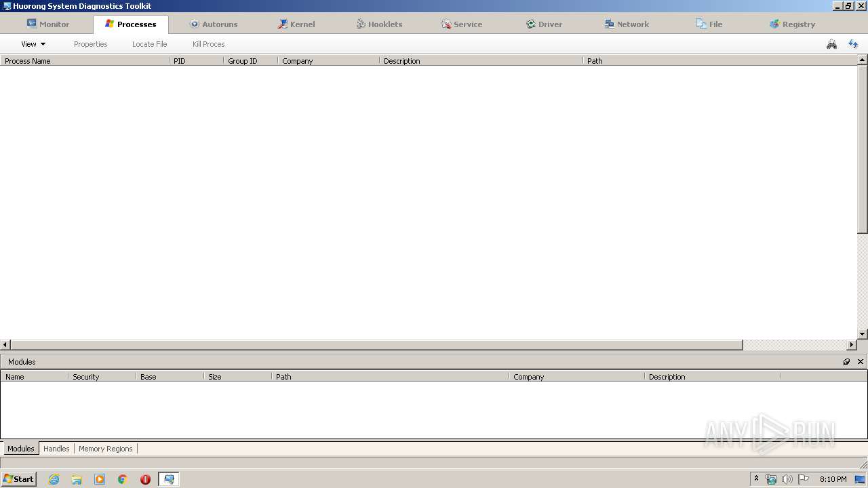868x488 pixels.
Task: Click the process list Path column header
Action: tap(720, 61)
